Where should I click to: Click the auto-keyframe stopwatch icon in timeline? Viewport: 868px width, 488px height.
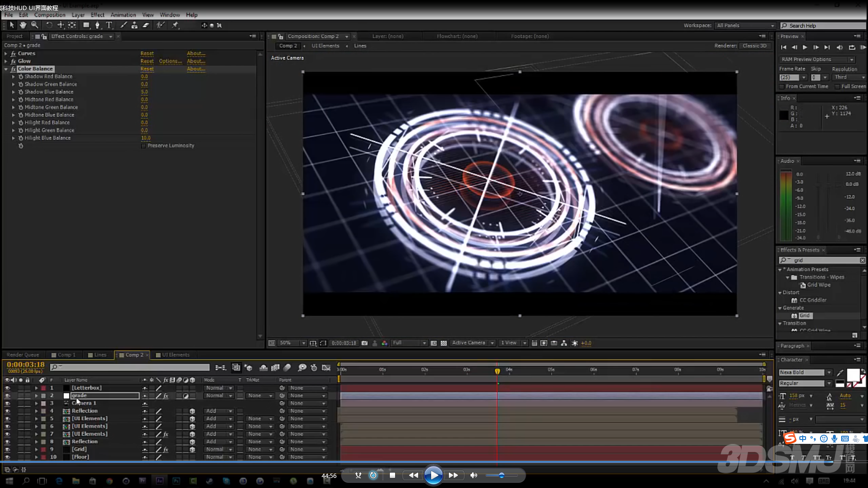point(313,368)
